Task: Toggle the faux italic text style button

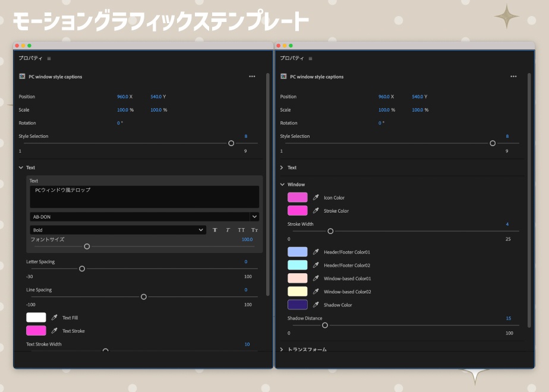Action: pyautogui.click(x=228, y=230)
